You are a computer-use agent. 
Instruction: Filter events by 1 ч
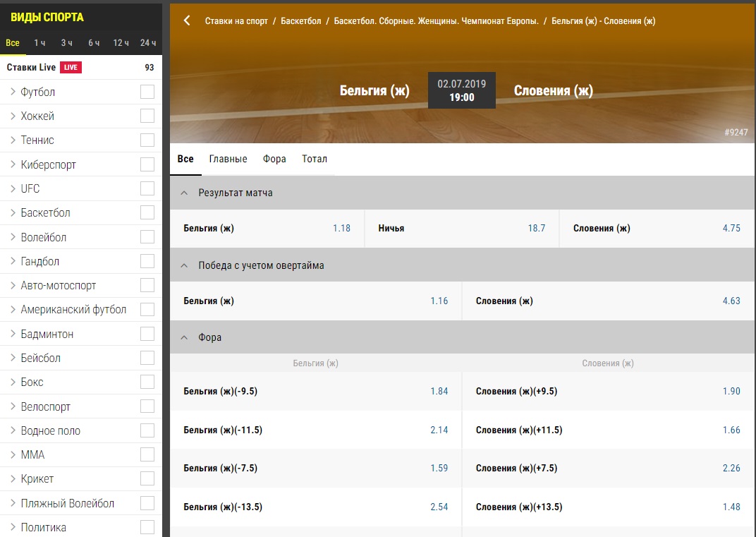click(x=39, y=43)
